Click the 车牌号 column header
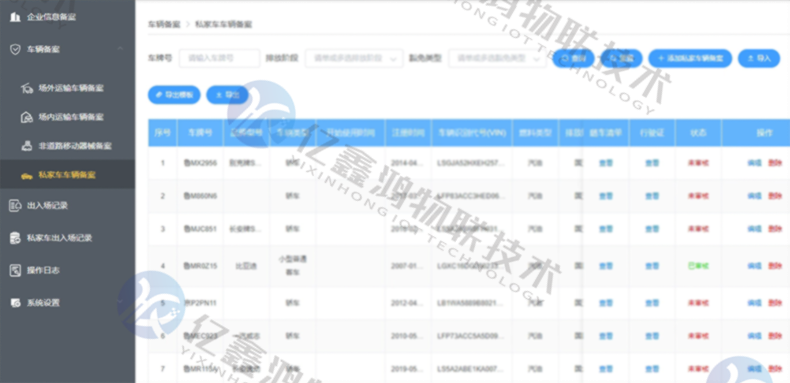 (x=200, y=133)
